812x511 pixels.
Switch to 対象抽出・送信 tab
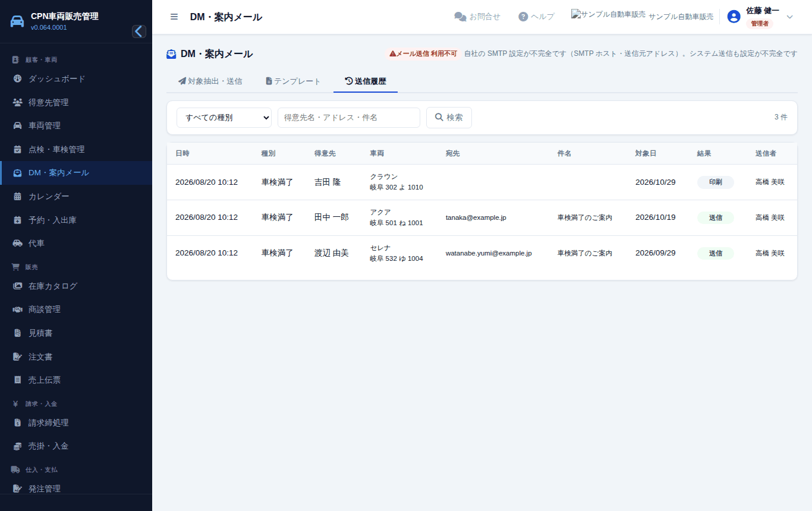pos(210,81)
